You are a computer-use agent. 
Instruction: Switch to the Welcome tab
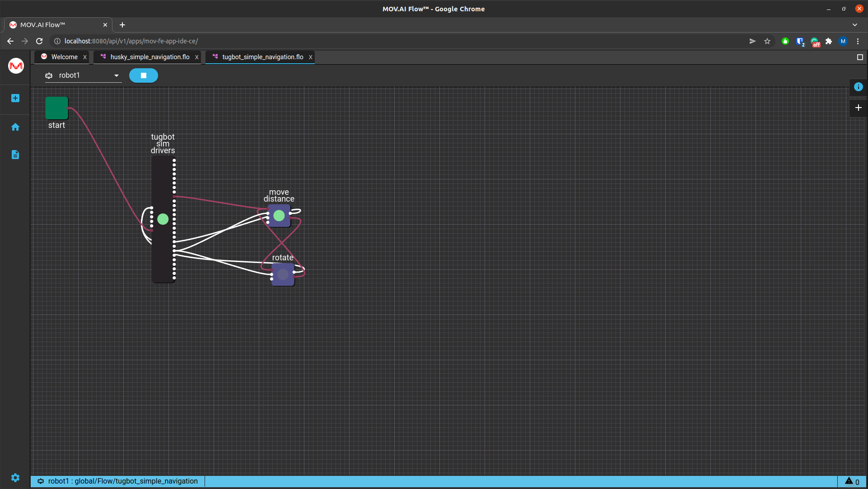click(64, 57)
